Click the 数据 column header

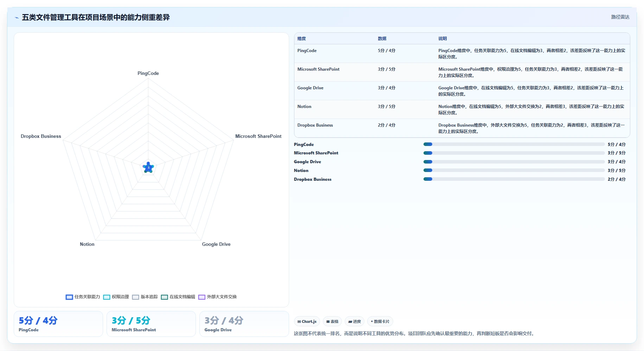pyautogui.click(x=382, y=39)
